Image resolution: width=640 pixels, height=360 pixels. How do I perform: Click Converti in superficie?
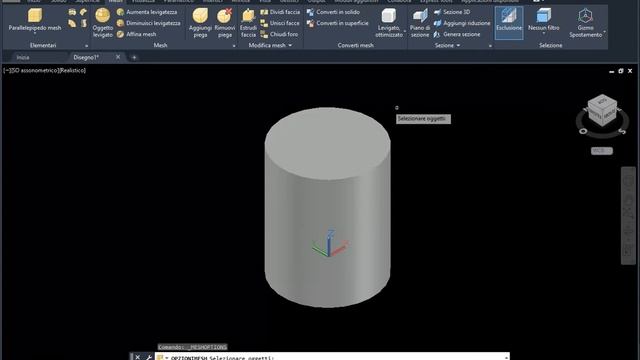click(x=338, y=23)
